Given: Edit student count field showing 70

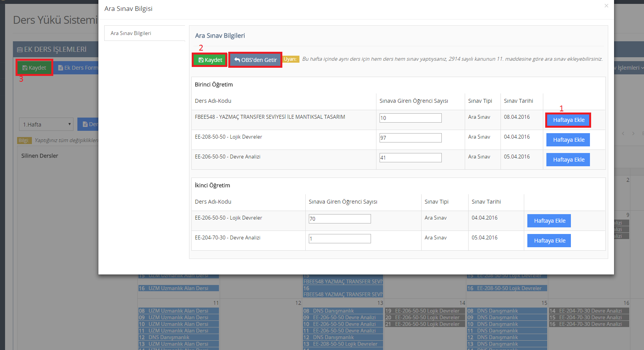Looking at the screenshot, I should pyautogui.click(x=339, y=219).
